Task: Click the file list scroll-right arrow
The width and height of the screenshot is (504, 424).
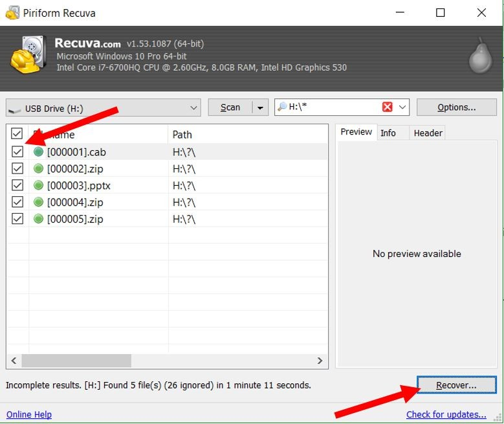Action: [320, 361]
